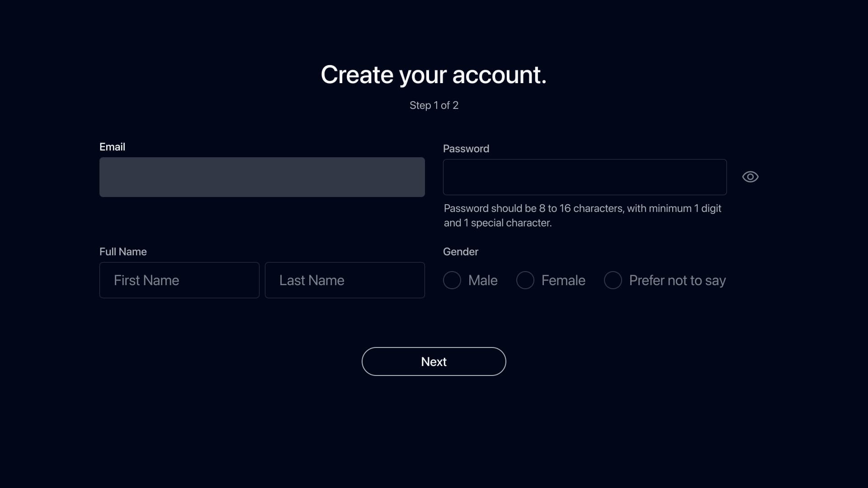868x488 pixels.
Task: Click the 'Create your account.' heading
Action: point(434,75)
